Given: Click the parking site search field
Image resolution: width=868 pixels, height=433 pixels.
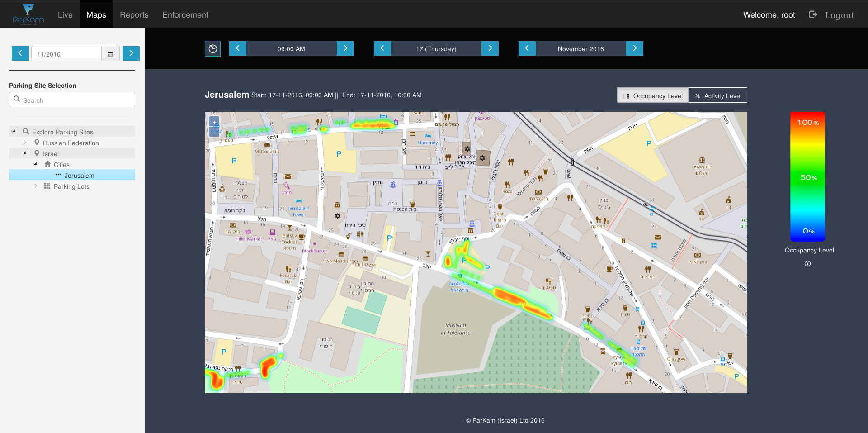Looking at the screenshot, I should (x=72, y=100).
